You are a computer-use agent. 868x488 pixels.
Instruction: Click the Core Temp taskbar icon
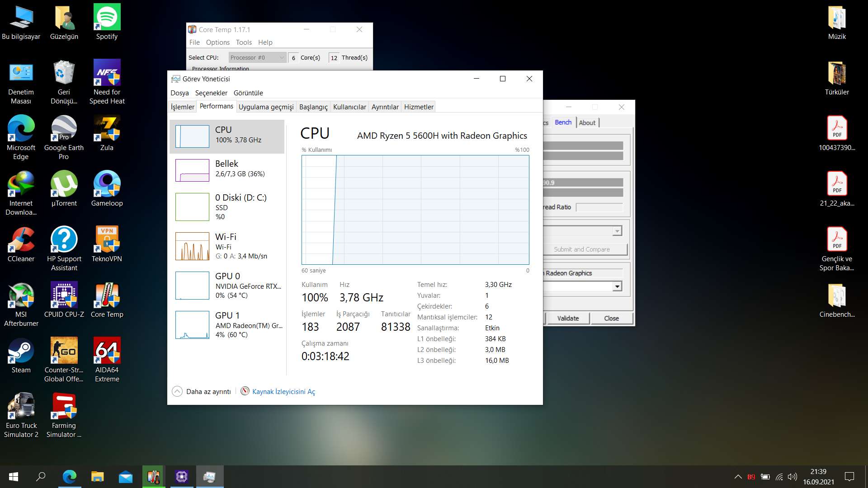click(154, 477)
